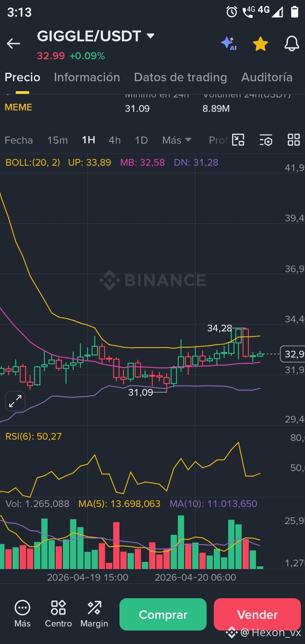Toggle the favorite star
Screen dimensions: 305x644
(x=261, y=44)
